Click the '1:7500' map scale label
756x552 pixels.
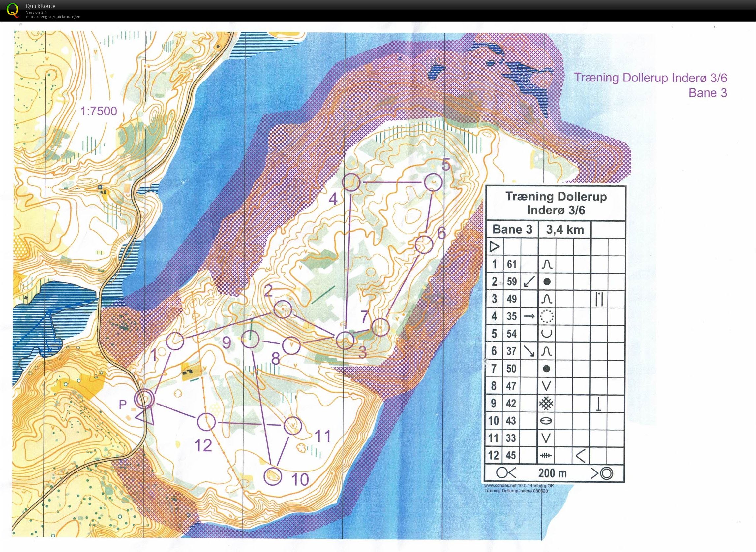99,111
